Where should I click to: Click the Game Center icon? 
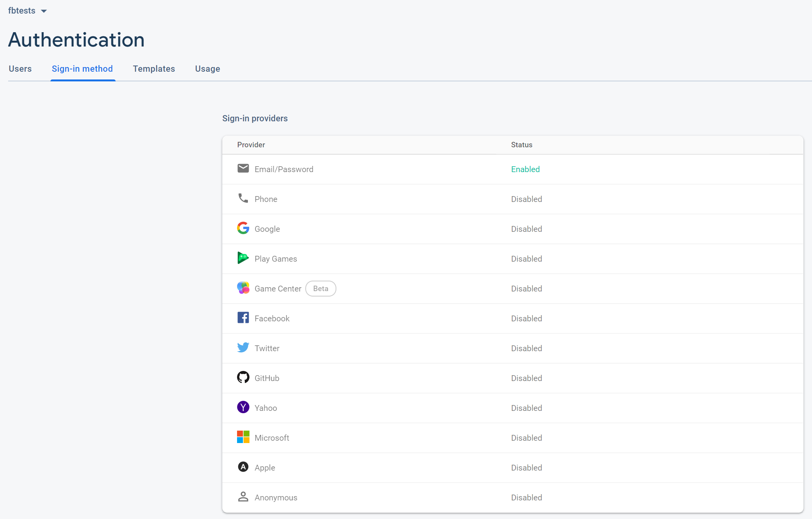243,288
